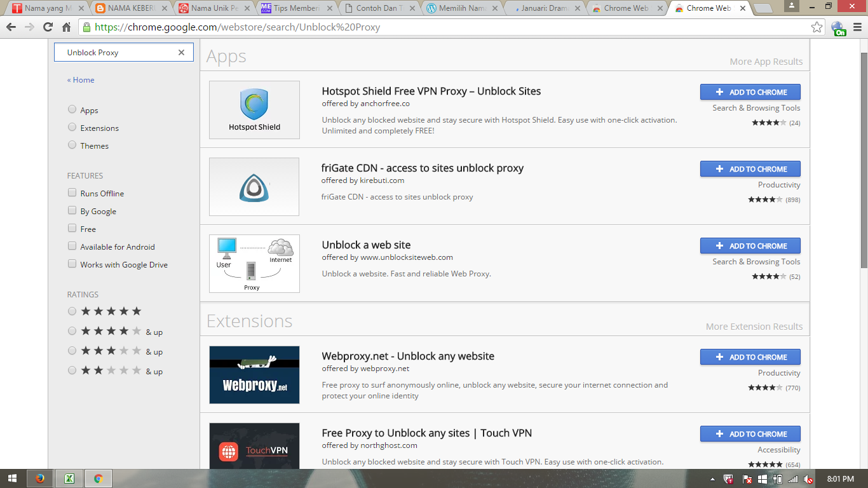Open Hotspot Shield's star rating (24)
The height and width of the screenshot is (488, 868).
click(x=776, y=123)
